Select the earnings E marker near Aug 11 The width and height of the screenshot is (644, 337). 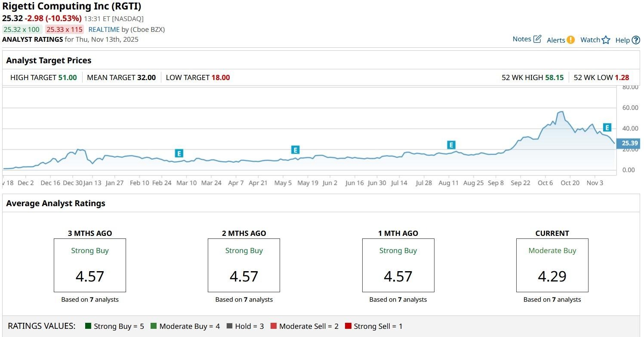pyautogui.click(x=451, y=144)
